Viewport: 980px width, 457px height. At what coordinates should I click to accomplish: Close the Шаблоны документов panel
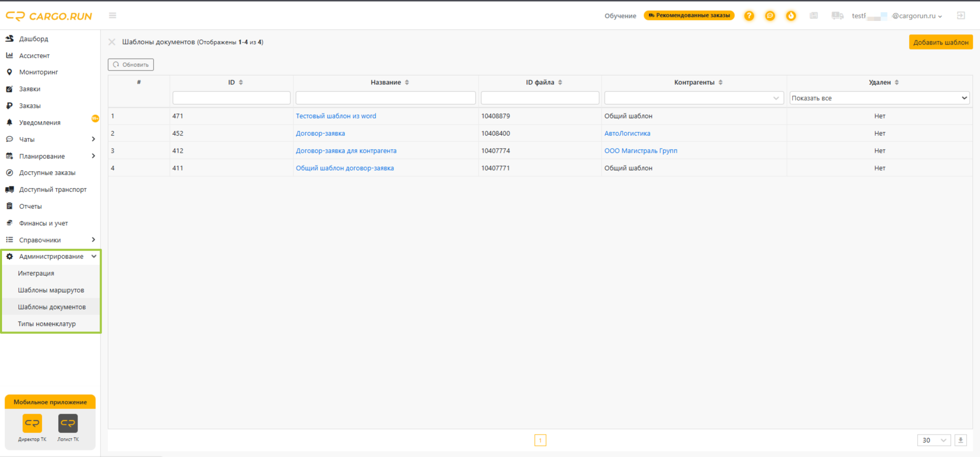[x=112, y=42]
